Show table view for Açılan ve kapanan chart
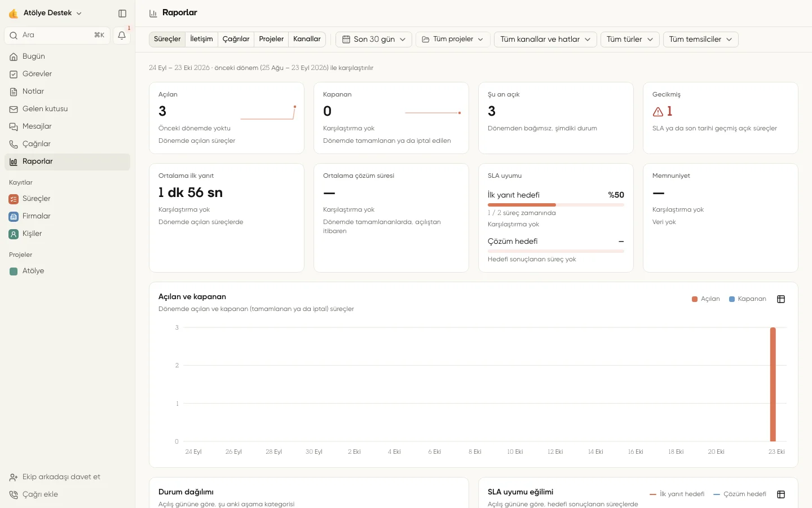The image size is (812, 508). pyautogui.click(x=781, y=299)
